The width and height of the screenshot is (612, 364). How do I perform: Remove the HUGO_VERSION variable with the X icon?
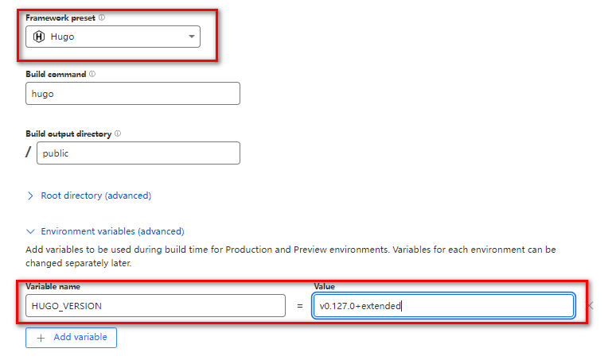pos(590,306)
